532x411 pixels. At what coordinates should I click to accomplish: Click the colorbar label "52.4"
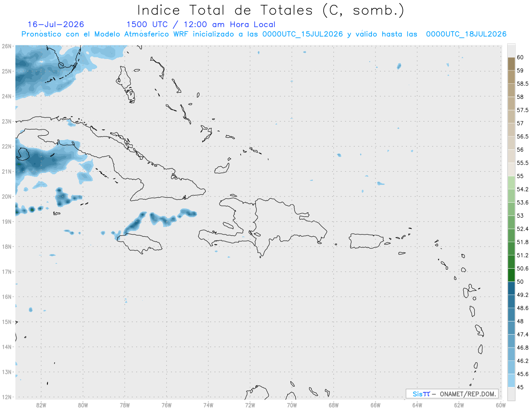pyautogui.click(x=522, y=229)
